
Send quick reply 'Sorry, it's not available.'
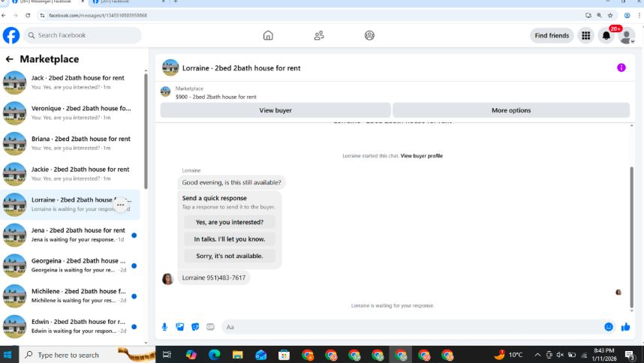[x=230, y=256]
